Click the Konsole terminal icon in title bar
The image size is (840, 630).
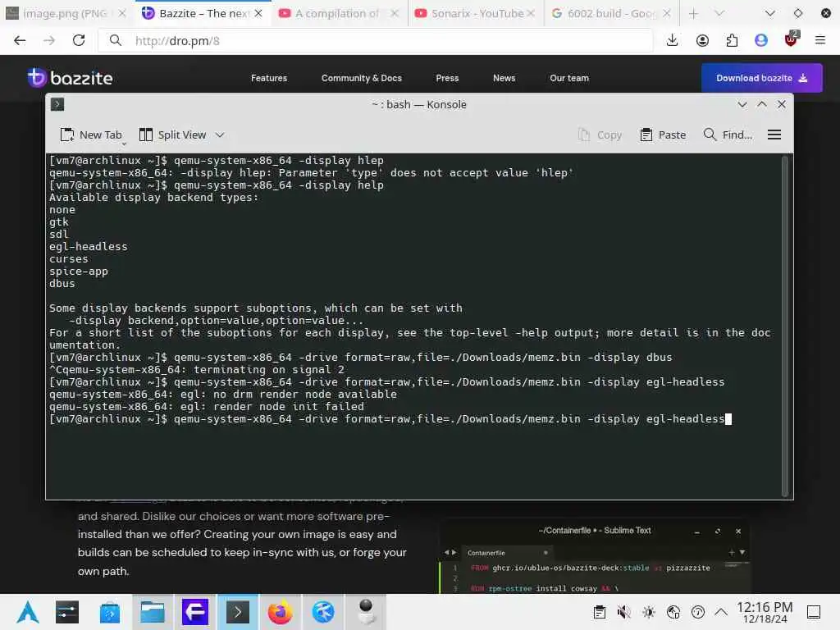pyautogui.click(x=57, y=104)
